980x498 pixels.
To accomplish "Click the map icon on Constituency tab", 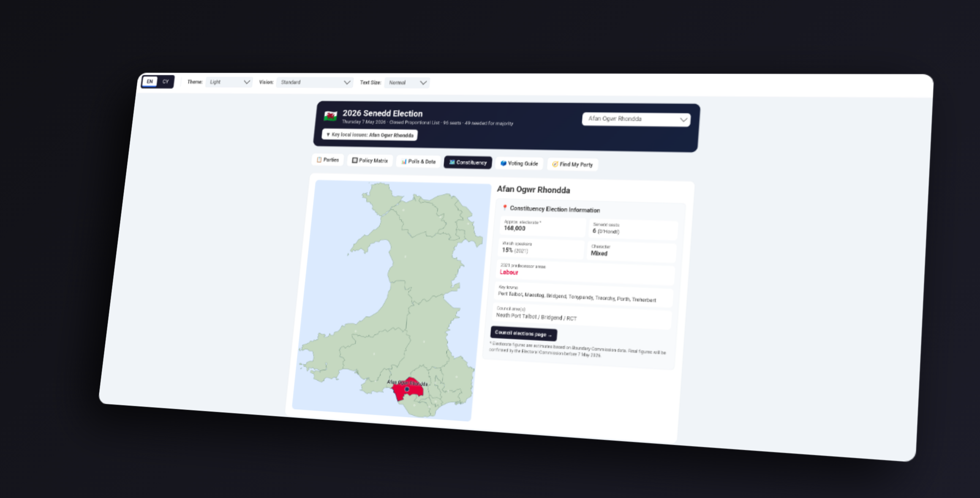I will point(452,162).
